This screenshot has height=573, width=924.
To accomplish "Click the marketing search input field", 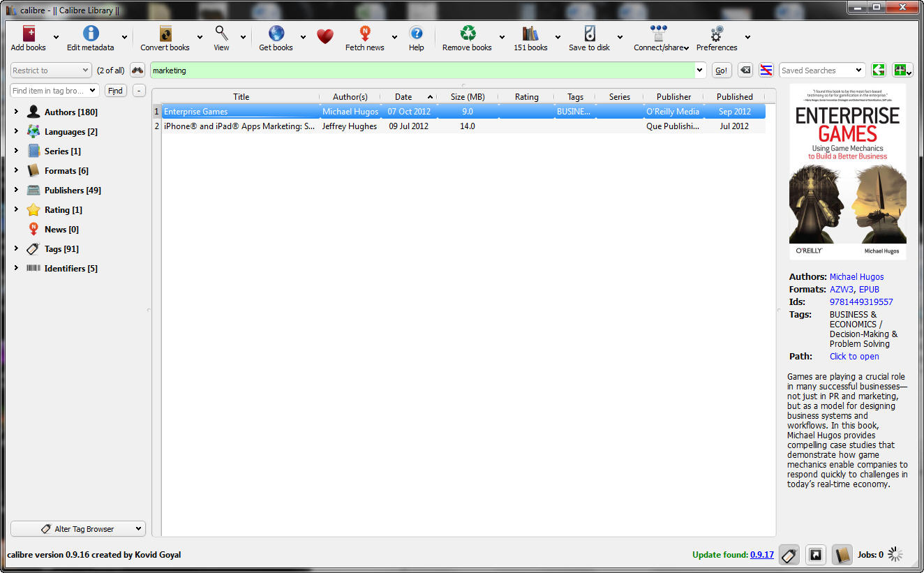I will click(x=422, y=70).
